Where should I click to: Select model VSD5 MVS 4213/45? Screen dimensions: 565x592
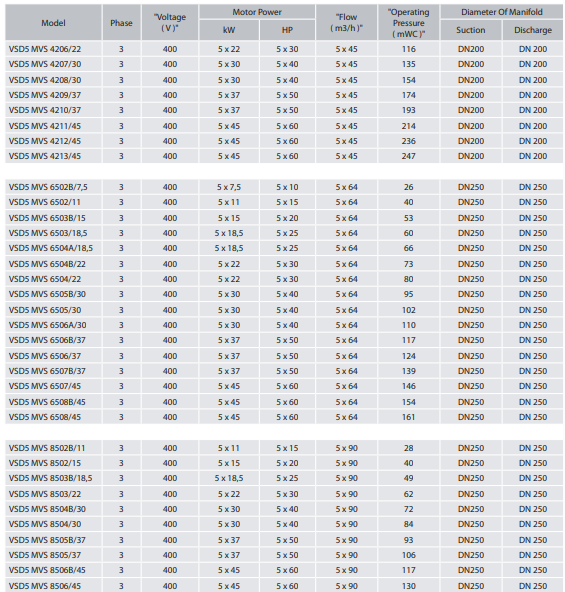pyautogui.click(x=45, y=156)
